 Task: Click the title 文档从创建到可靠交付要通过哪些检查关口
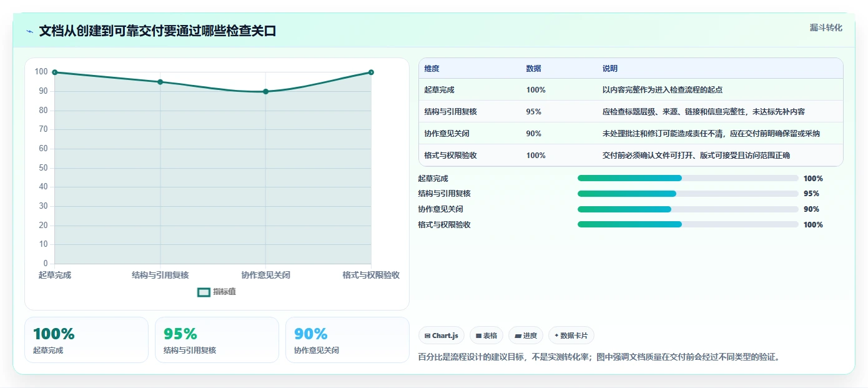pos(157,31)
